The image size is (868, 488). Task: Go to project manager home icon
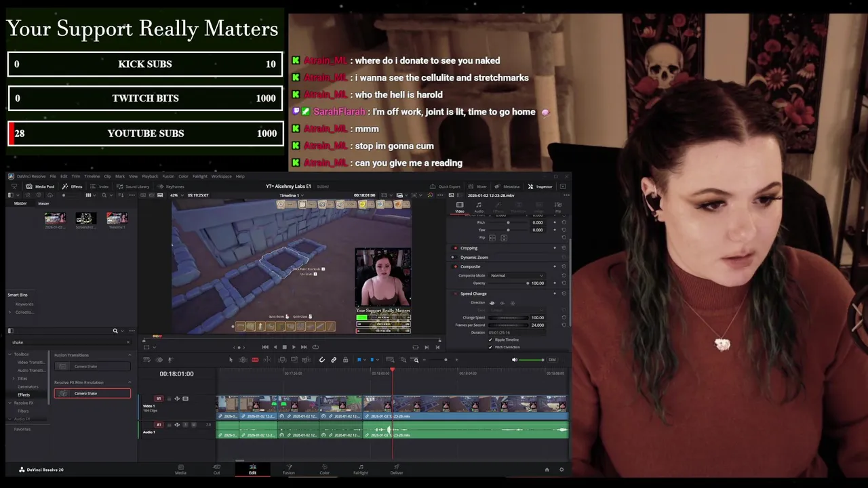click(x=547, y=470)
